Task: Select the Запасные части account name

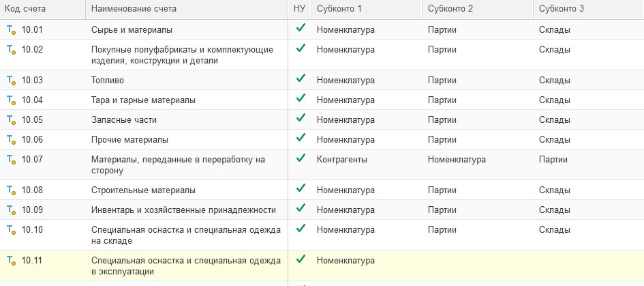Action: coord(124,120)
